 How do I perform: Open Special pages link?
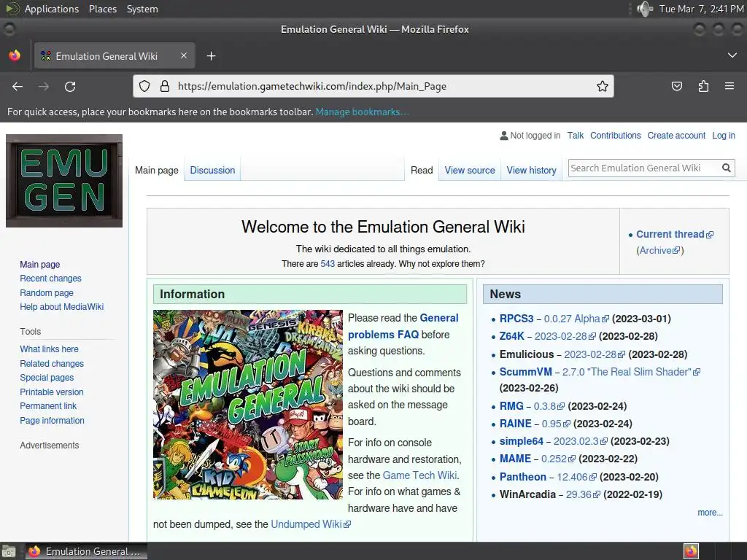point(47,377)
